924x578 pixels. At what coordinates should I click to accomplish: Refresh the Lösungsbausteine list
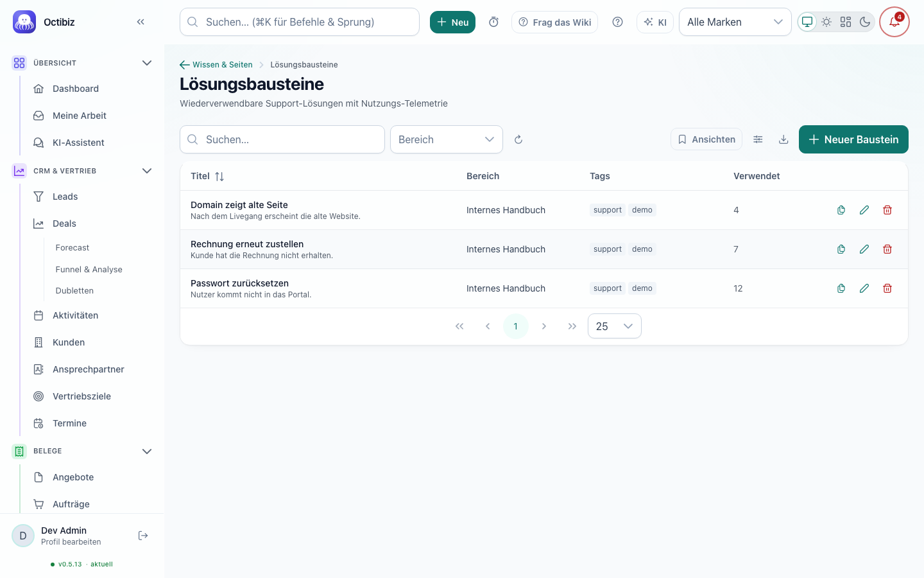coord(518,139)
